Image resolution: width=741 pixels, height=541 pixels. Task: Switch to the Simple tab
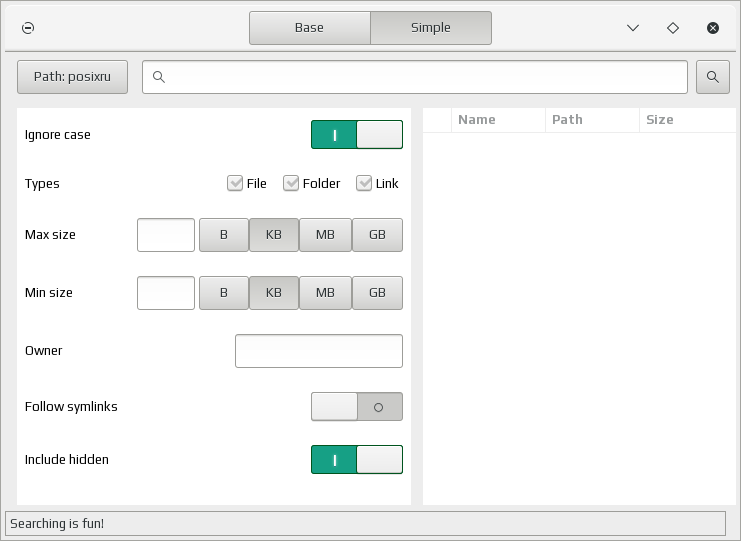(431, 28)
